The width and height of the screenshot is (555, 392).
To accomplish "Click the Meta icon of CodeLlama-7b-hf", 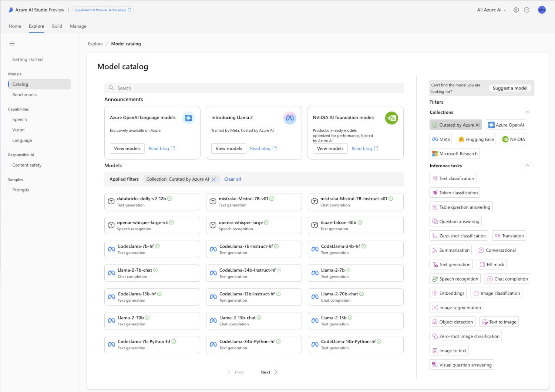I will [x=111, y=249].
